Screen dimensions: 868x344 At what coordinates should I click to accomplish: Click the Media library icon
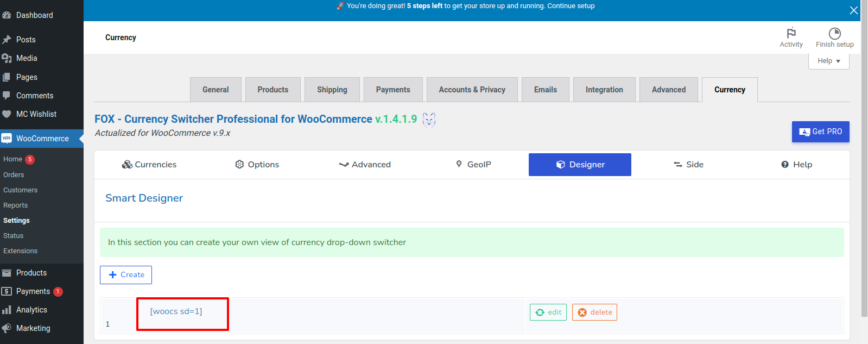point(7,58)
